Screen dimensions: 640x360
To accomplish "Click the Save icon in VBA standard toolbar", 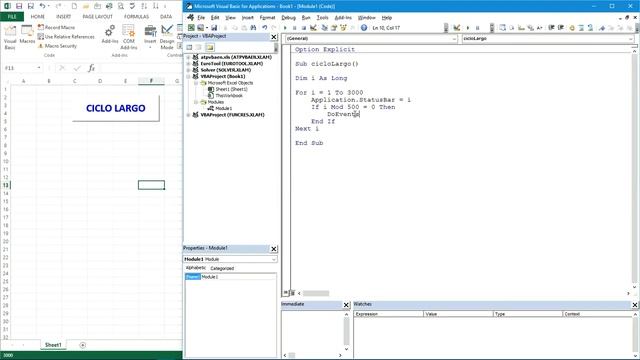I will [x=214, y=28].
